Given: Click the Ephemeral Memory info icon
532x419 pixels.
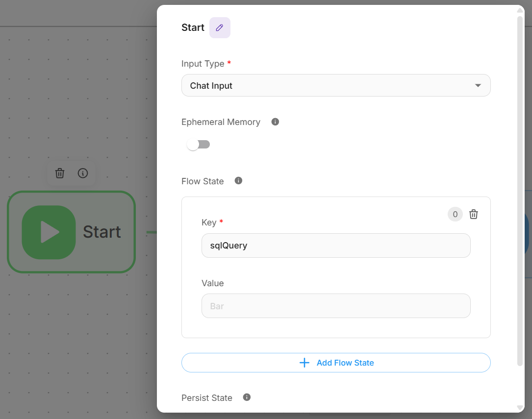Looking at the screenshot, I should coord(275,122).
